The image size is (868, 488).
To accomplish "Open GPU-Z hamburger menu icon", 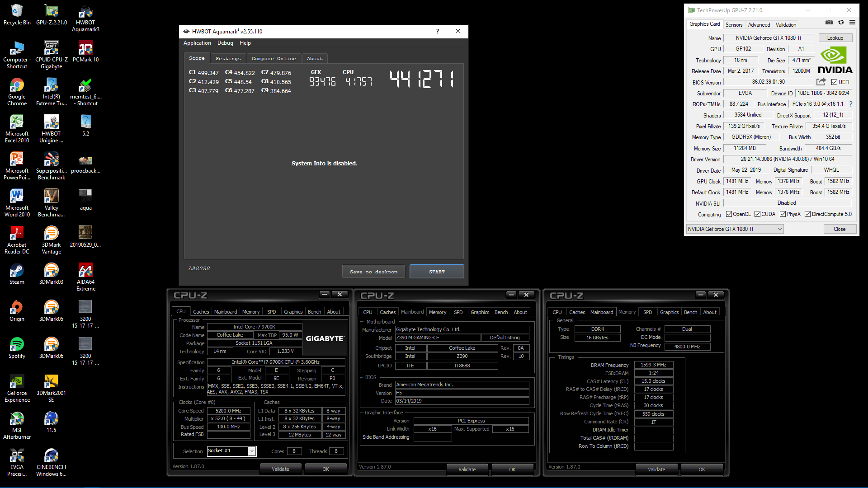I will [x=852, y=22].
